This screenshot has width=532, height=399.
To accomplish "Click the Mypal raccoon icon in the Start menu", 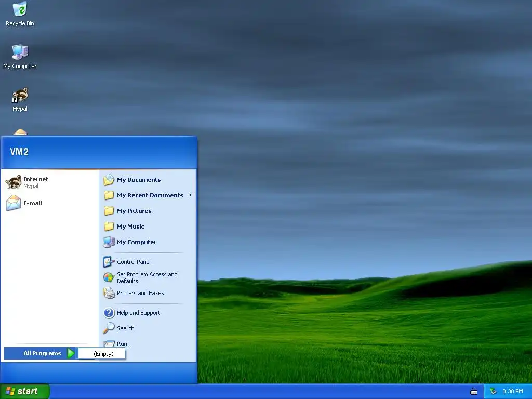I will [x=14, y=182].
